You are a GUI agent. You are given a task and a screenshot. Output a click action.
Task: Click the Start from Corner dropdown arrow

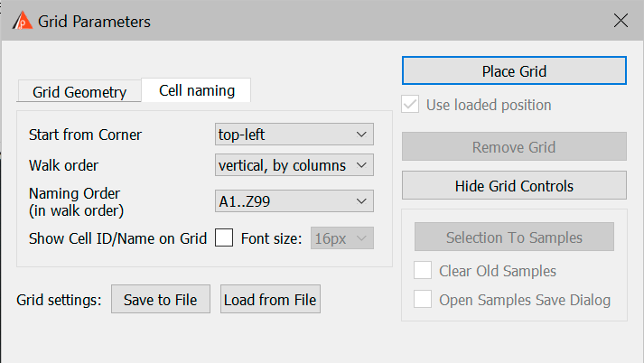[361, 135]
